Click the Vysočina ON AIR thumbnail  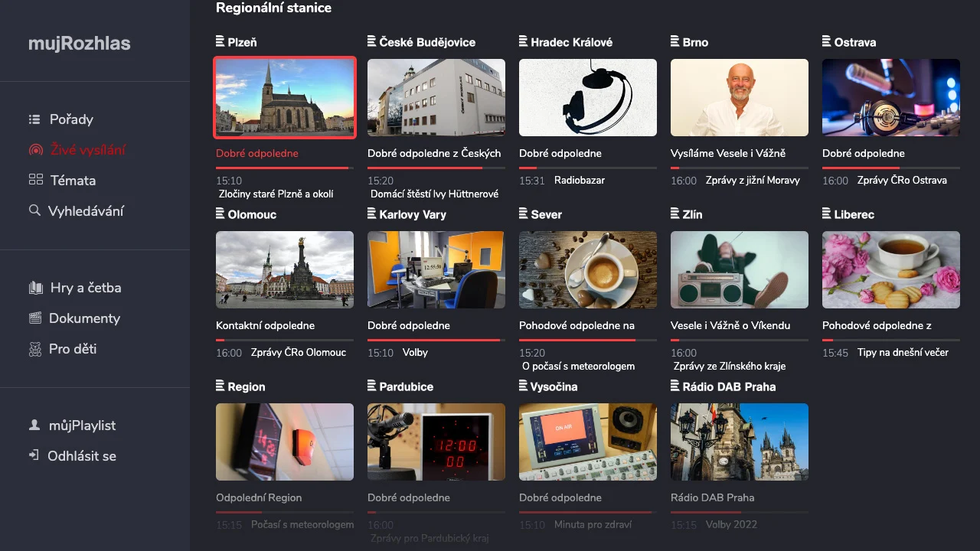tap(587, 442)
